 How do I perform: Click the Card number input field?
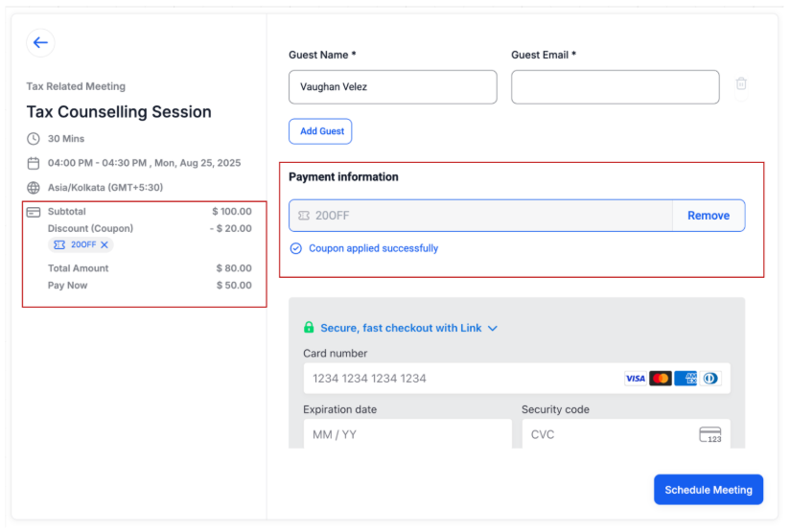[460, 379]
